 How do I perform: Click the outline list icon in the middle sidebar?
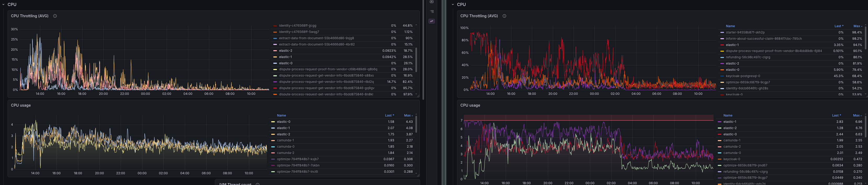pyautogui.click(x=432, y=11)
